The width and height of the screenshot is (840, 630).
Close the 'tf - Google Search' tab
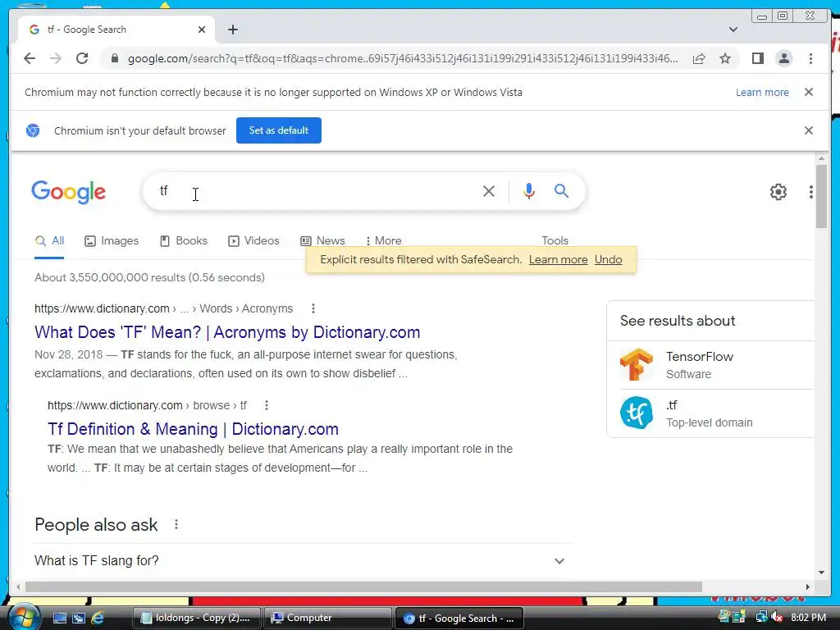click(x=202, y=30)
